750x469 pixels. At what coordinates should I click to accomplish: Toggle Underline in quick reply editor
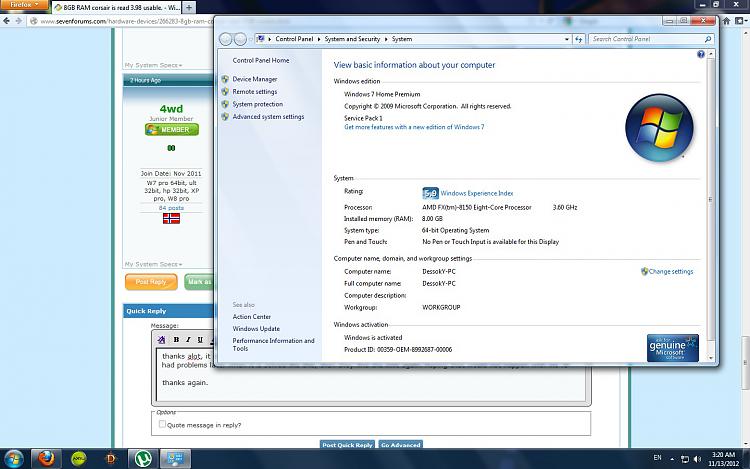coord(200,339)
